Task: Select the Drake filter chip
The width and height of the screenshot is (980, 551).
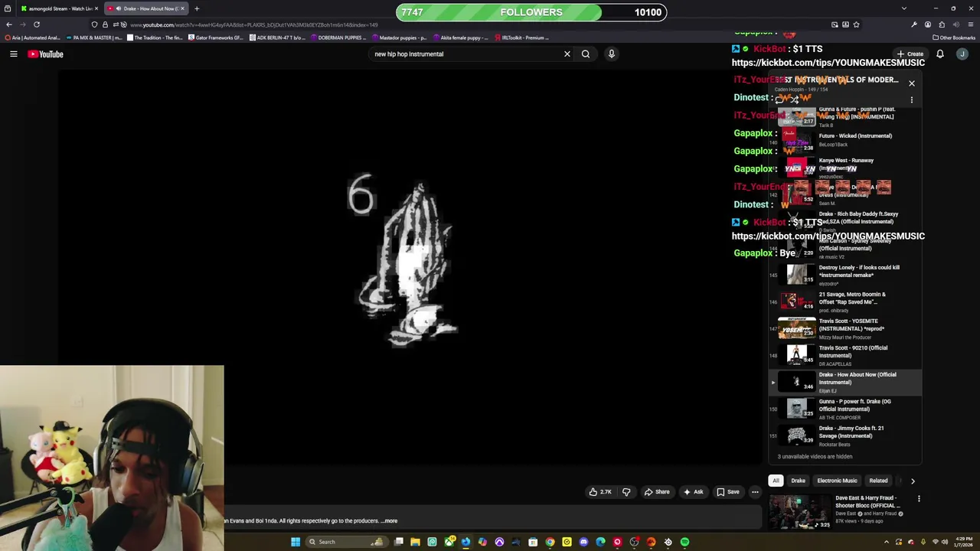Action: (798, 481)
